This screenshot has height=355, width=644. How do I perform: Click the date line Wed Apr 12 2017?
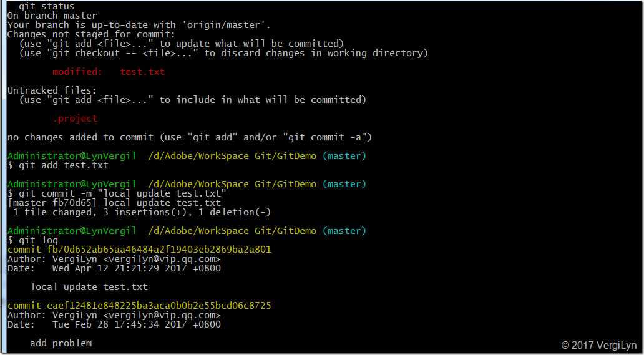pos(114,268)
